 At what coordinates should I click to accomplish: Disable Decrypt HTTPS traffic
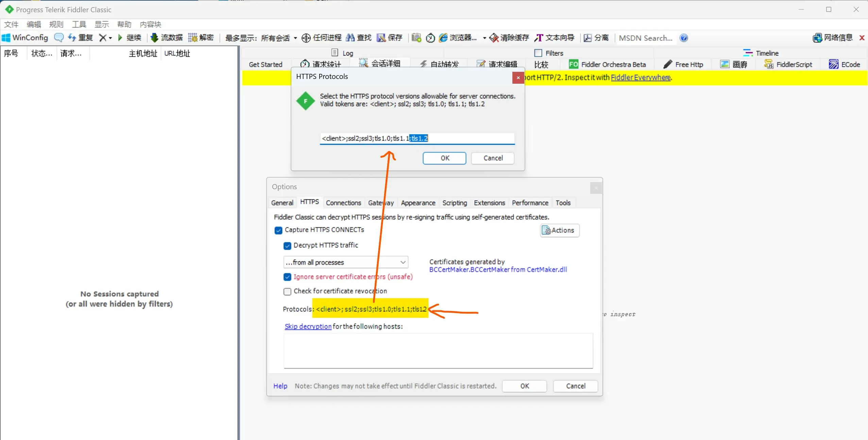tap(287, 246)
